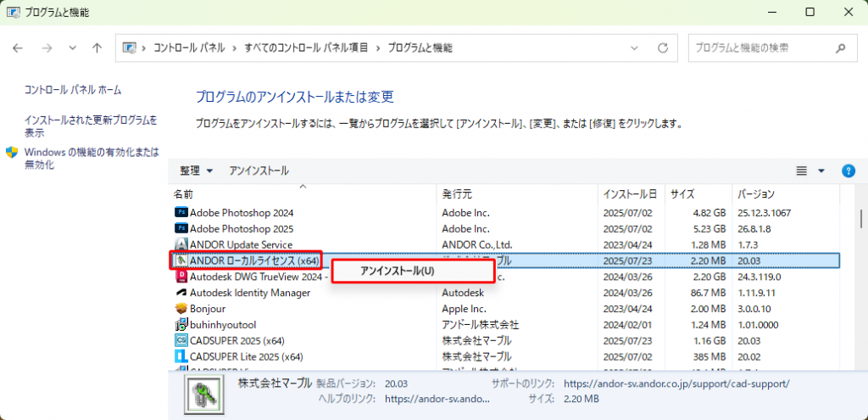Image resolution: width=868 pixels, height=420 pixels.
Task: Click install date 2024/02/01 cell
Action: point(628,324)
